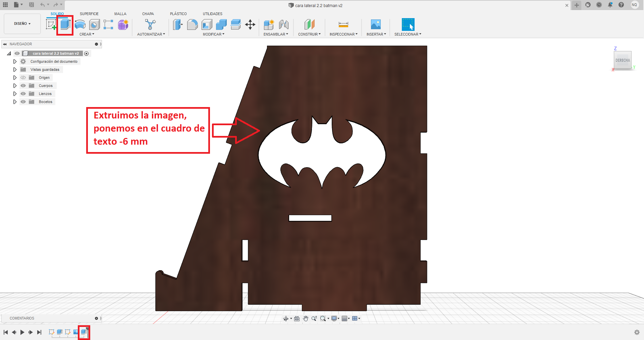Jump to the timeline beginning

pos(6,332)
